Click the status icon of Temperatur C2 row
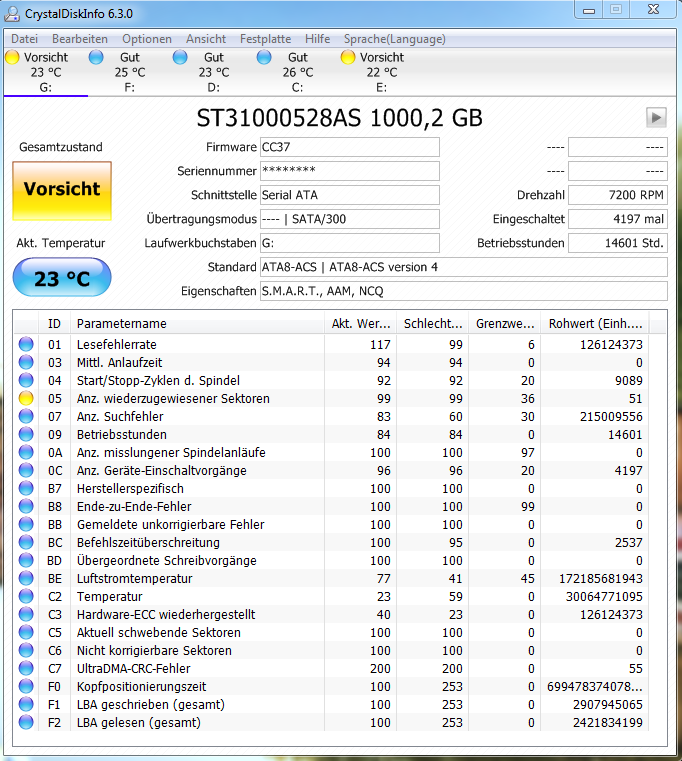 click(x=26, y=596)
